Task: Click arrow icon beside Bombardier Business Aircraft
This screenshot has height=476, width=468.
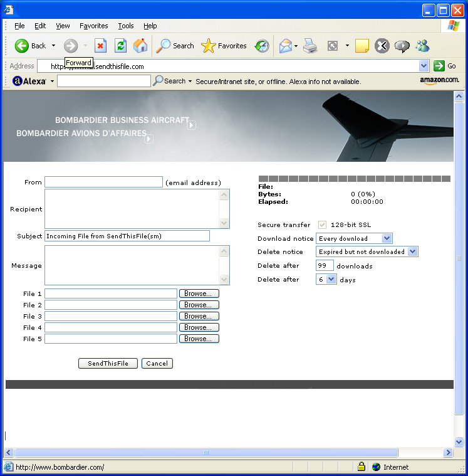Action: [x=191, y=125]
